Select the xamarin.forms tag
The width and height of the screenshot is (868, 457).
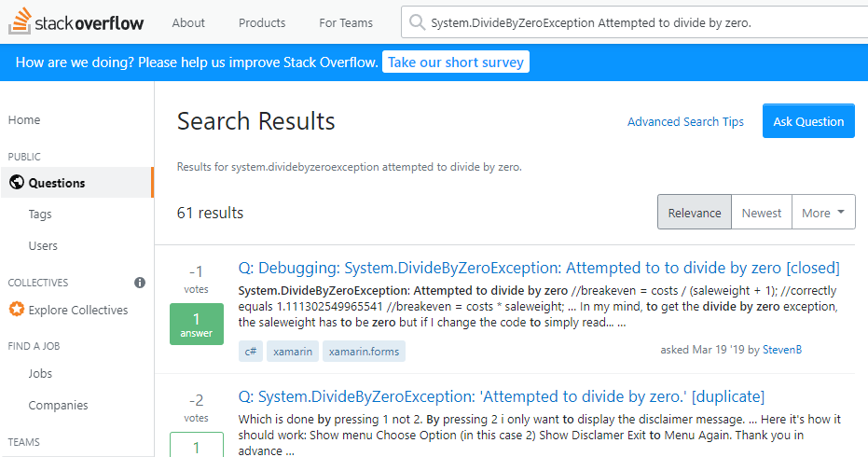(x=364, y=351)
